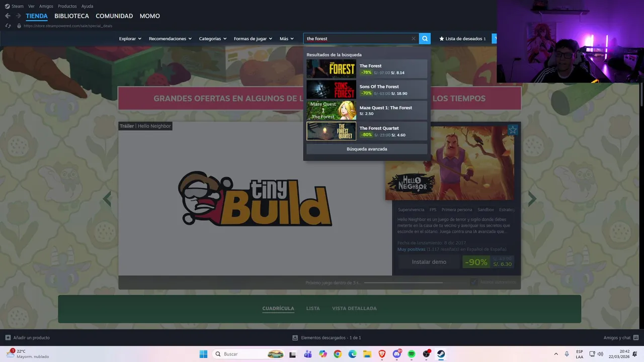This screenshot has height=362, width=644.
Task: Show previous featured game with left chevron
Action: point(107,199)
